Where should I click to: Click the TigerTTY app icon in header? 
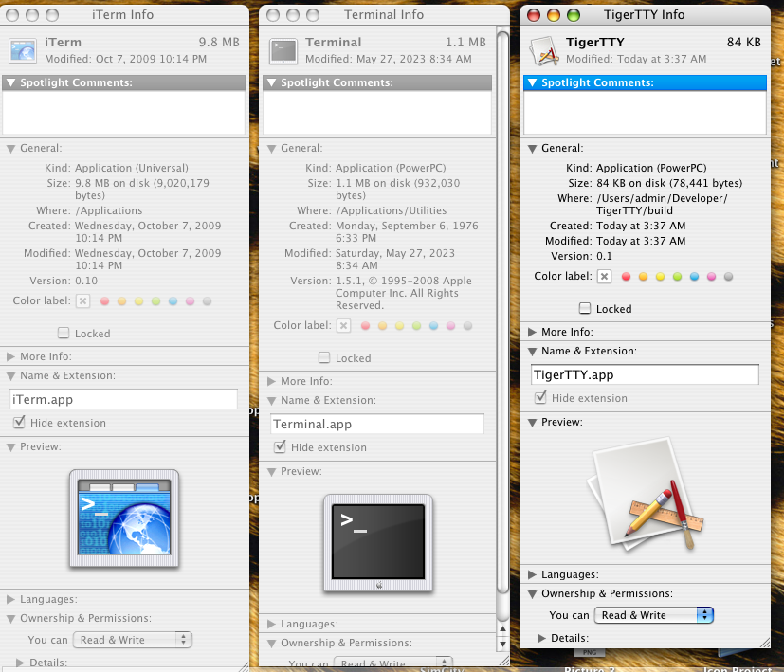[x=544, y=50]
